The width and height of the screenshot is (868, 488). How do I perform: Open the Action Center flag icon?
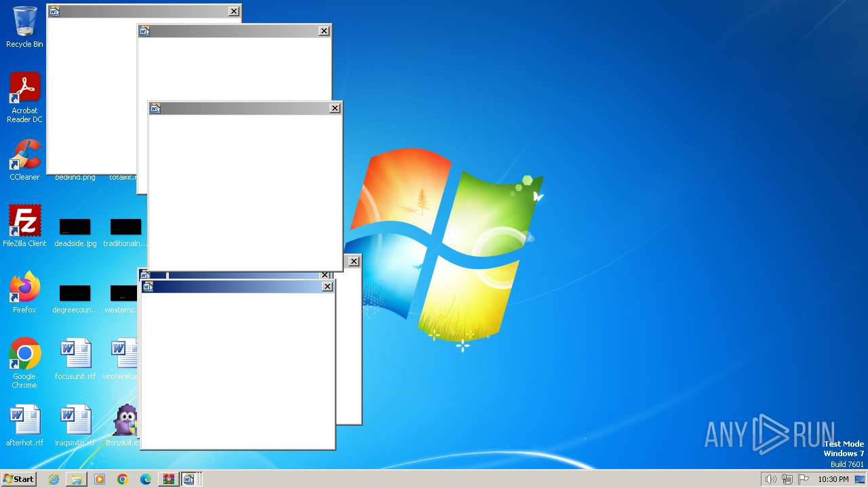click(x=804, y=479)
